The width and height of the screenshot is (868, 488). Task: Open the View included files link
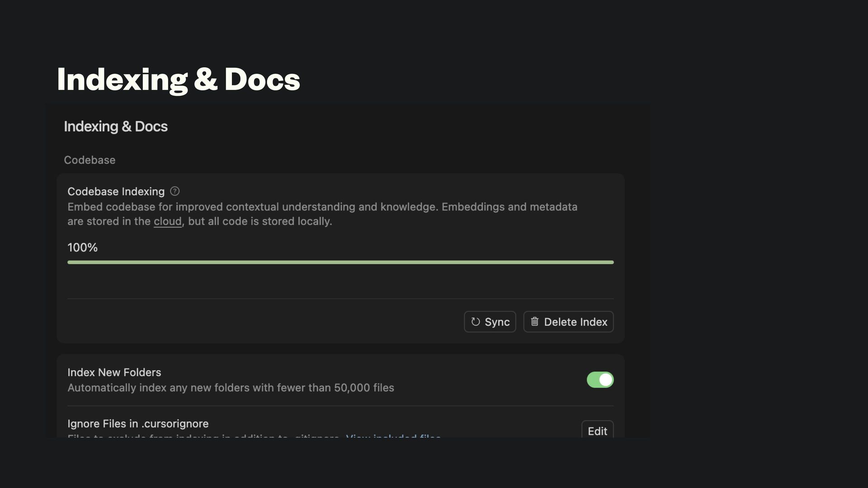point(393,436)
